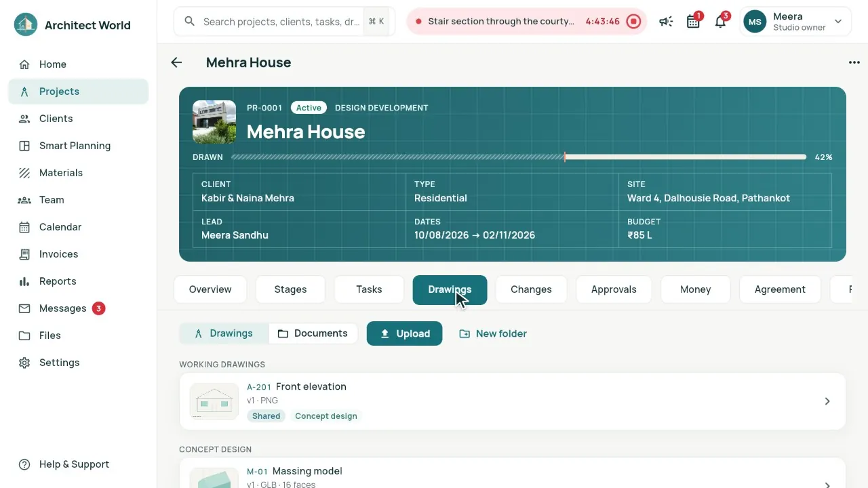Expand the Massing model row chevron
Viewport: 868px width, 488px height.
[x=827, y=485]
